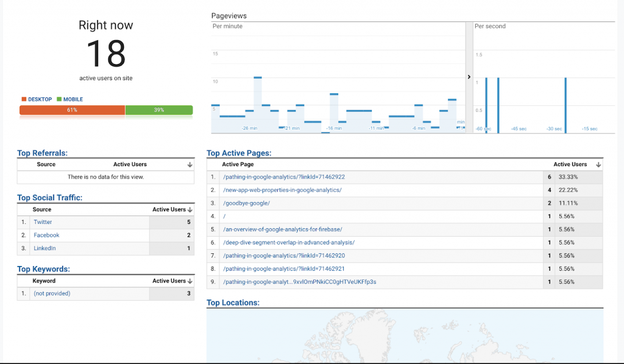Click the 33.33% value in row 1

[569, 177]
